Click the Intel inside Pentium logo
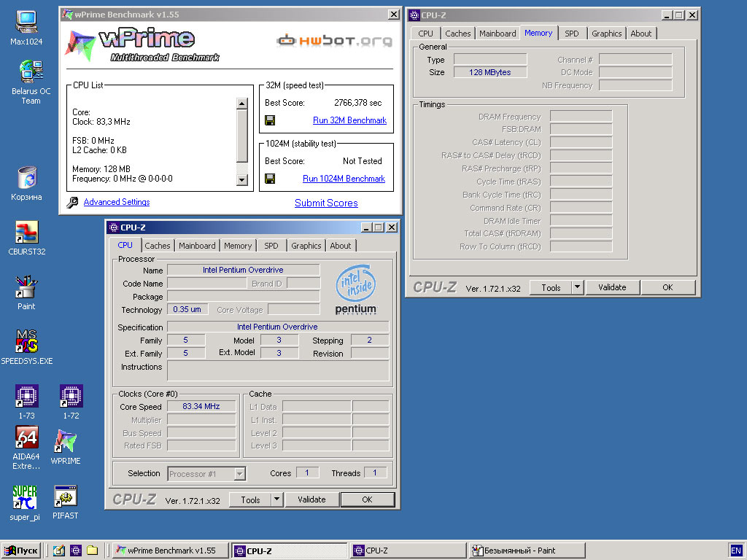The image size is (747, 560). (356, 289)
